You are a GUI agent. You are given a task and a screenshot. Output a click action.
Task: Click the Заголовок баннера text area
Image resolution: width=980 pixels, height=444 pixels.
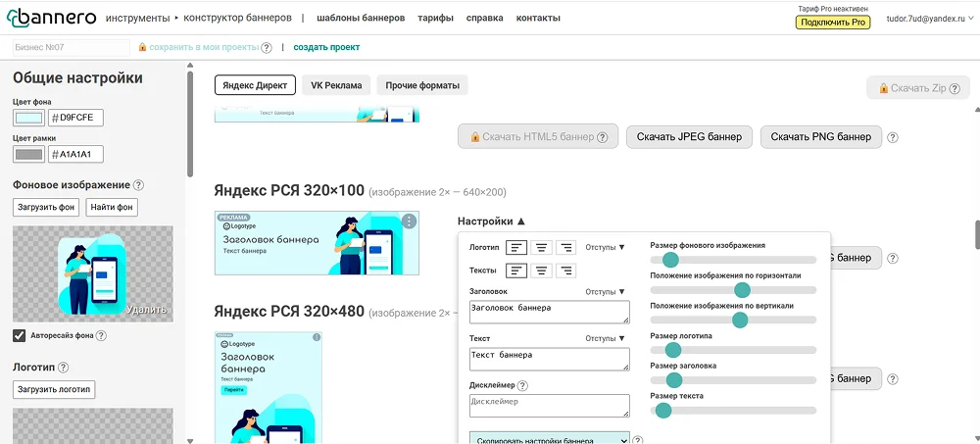click(x=550, y=312)
